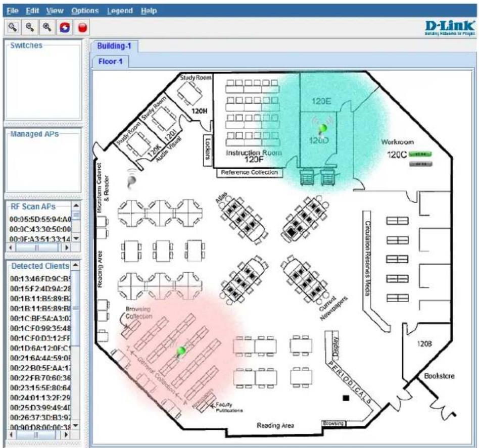
Task: Select detected client 00:13:46:FD:9C
Action: (40, 278)
